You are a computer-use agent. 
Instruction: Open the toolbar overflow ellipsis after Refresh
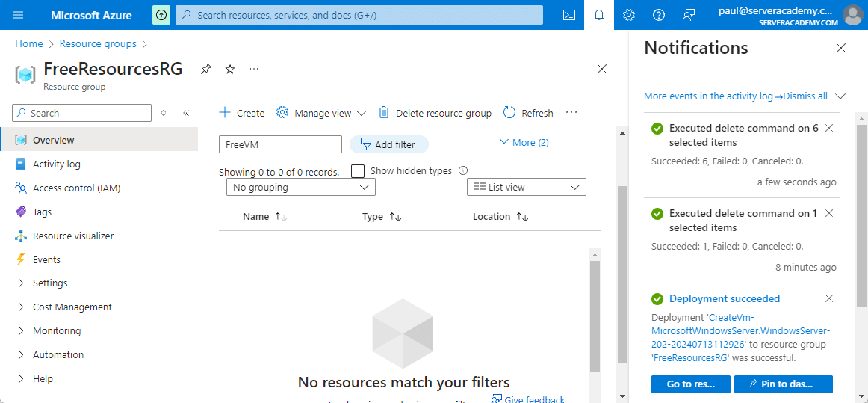(x=571, y=113)
